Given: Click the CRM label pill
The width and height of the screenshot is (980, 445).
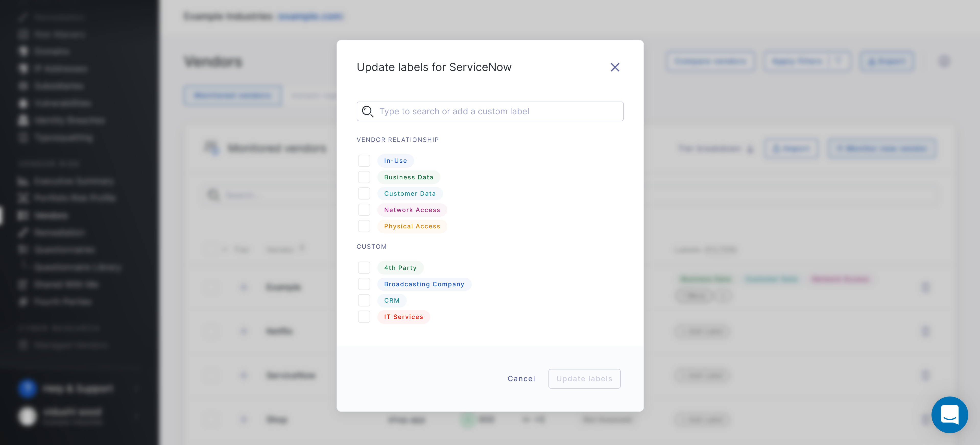Looking at the screenshot, I should (392, 301).
